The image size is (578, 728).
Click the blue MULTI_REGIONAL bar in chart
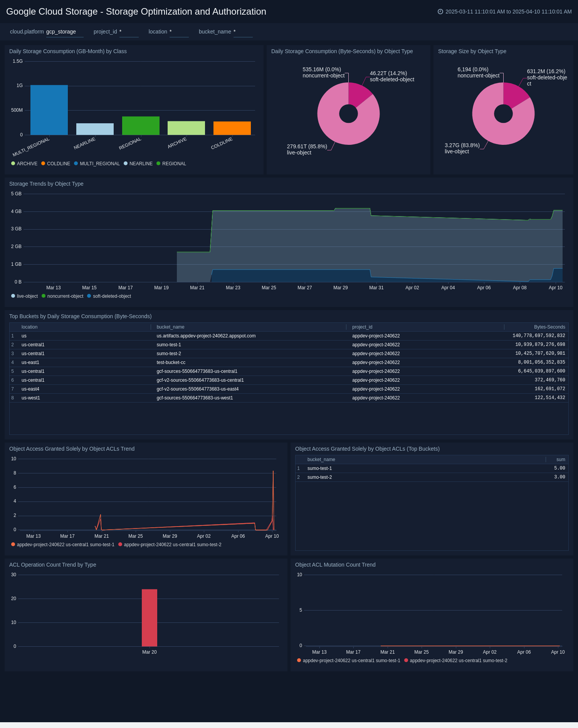[49, 110]
